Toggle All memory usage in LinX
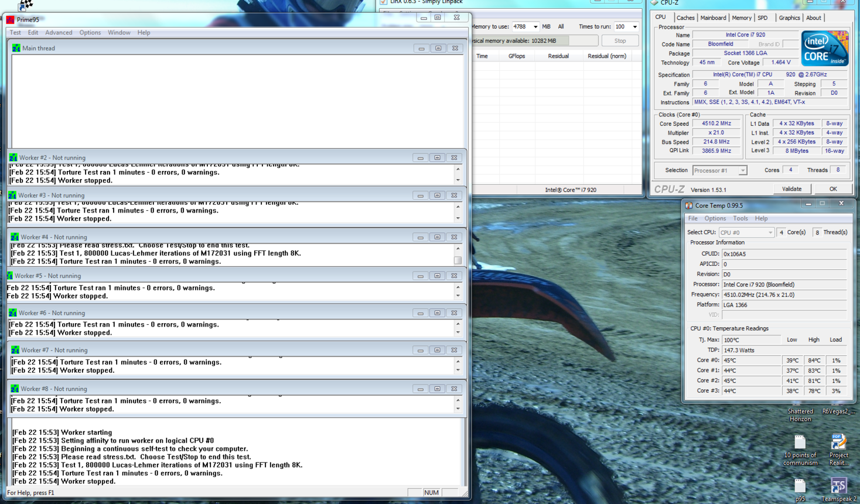Viewport: 860px width, 504px height. point(561,26)
